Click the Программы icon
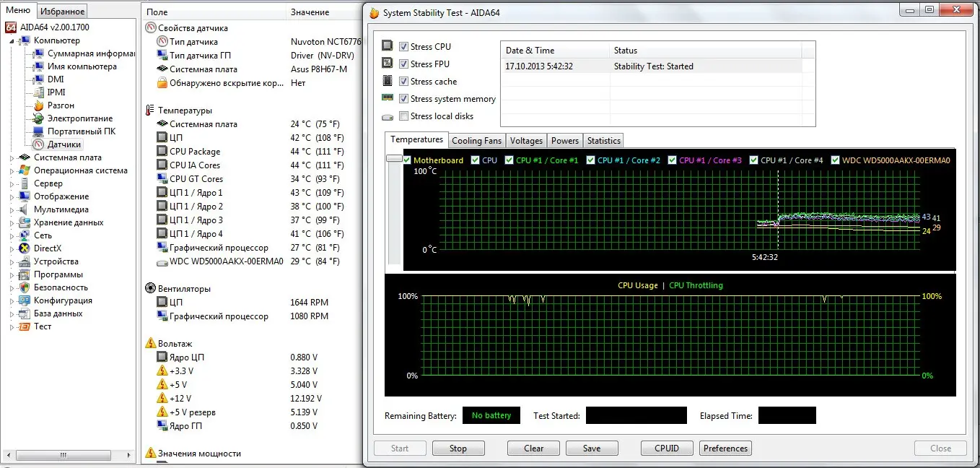 coord(25,274)
